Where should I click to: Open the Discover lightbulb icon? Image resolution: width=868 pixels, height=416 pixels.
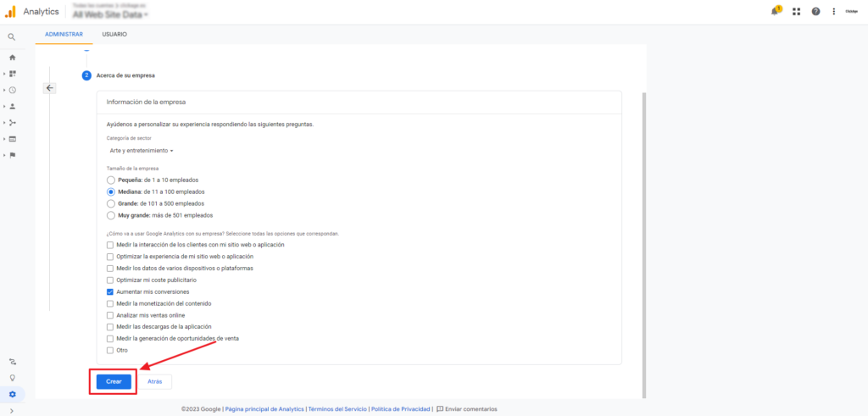pos(12,378)
